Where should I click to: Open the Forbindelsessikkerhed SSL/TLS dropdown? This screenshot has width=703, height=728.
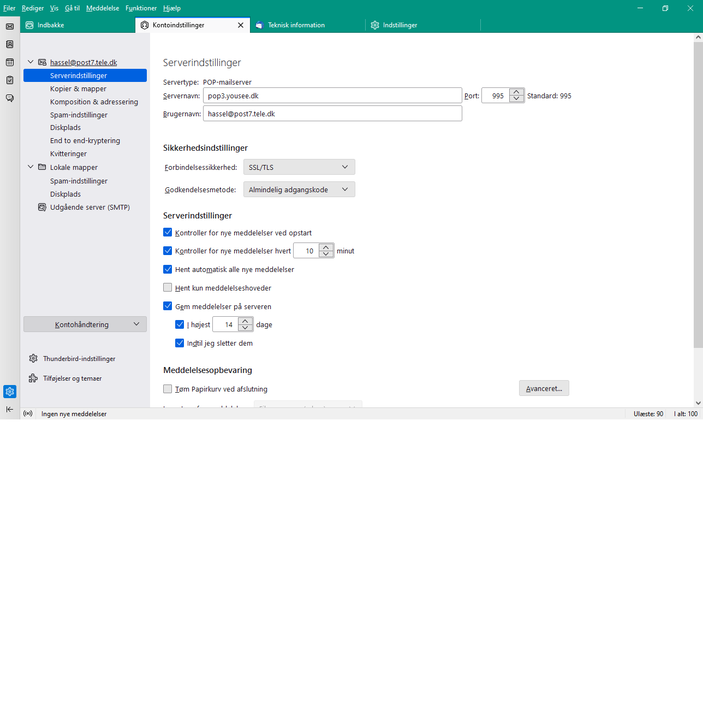click(299, 167)
